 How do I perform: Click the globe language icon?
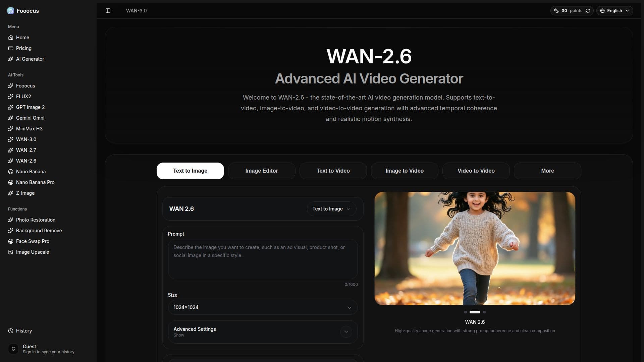pyautogui.click(x=602, y=11)
